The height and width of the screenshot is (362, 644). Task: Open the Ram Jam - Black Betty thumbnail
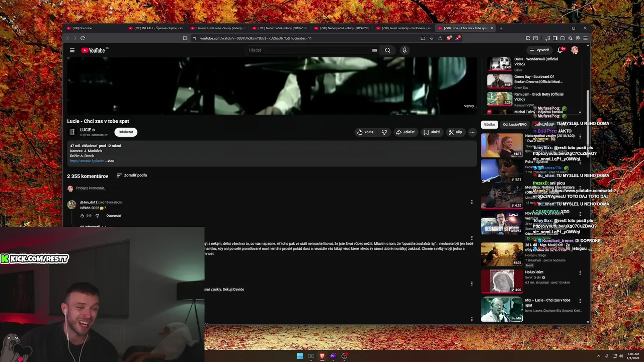[500, 99]
